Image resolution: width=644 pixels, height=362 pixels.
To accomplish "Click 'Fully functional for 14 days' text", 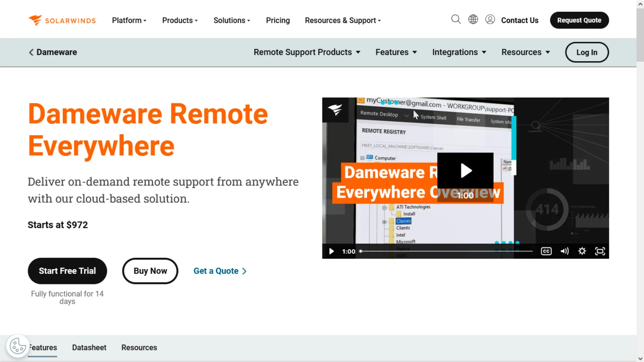I will 67,298.
